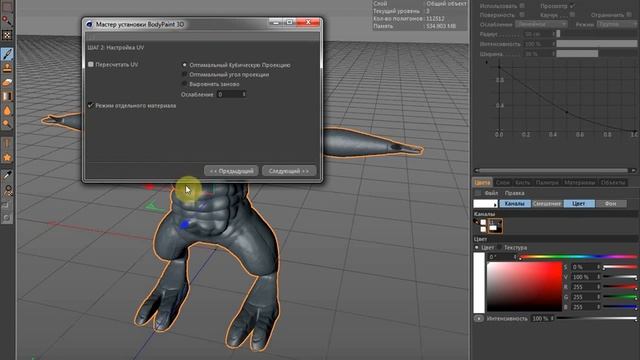The width and height of the screenshot is (640, 360).
Task: Click the bottom Интенсивность gradient slider
Action: coord(596,318)
